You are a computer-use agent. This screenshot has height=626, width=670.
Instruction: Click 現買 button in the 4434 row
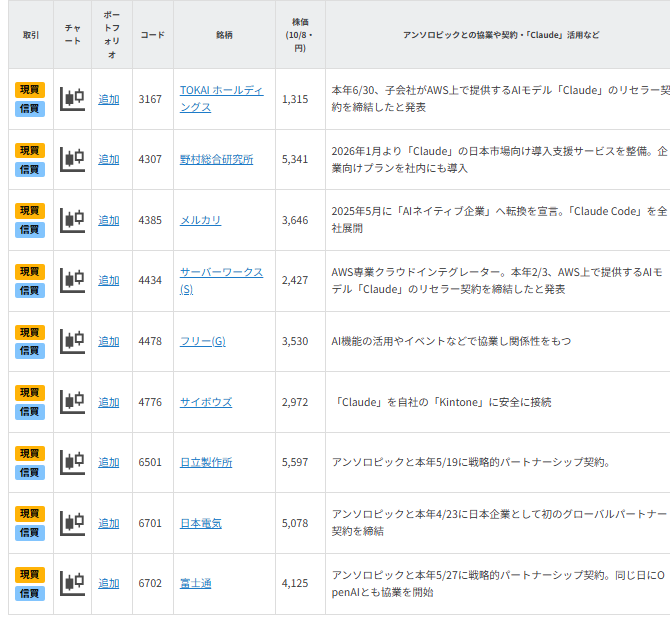tap(30, 271)
